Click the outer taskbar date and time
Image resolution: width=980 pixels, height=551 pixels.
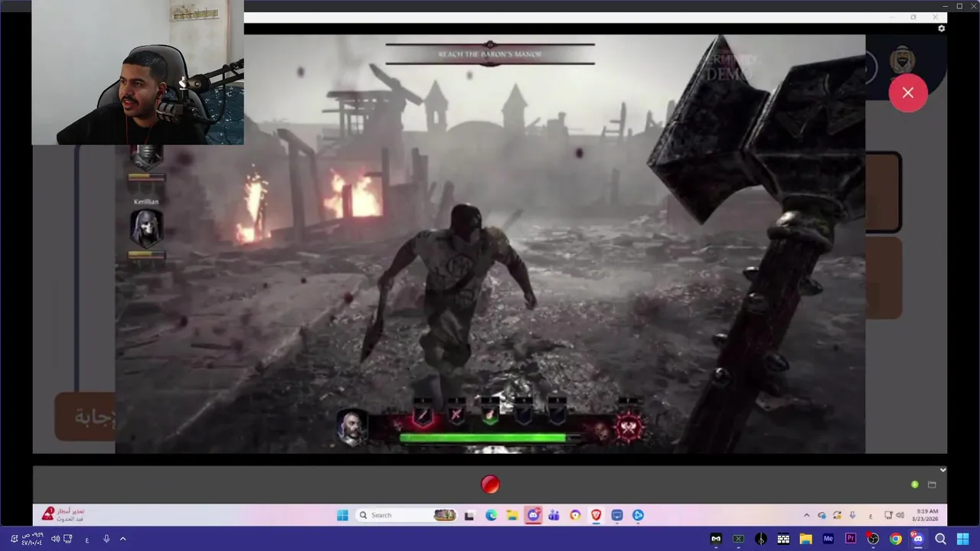32,539
